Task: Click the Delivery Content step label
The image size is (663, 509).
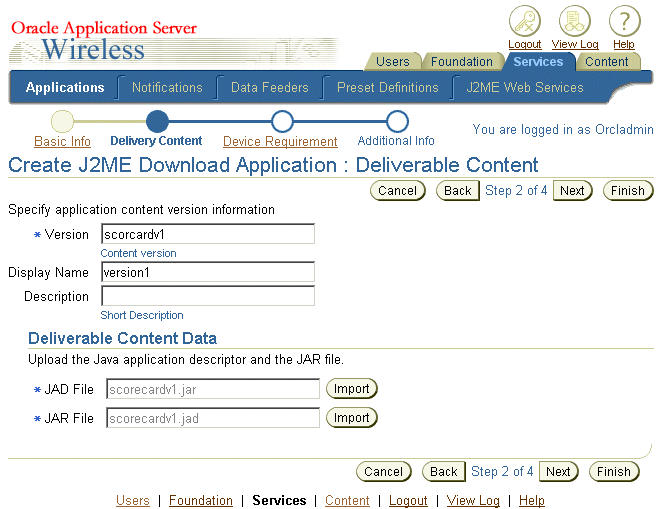Action: click(x=156, y=141)
